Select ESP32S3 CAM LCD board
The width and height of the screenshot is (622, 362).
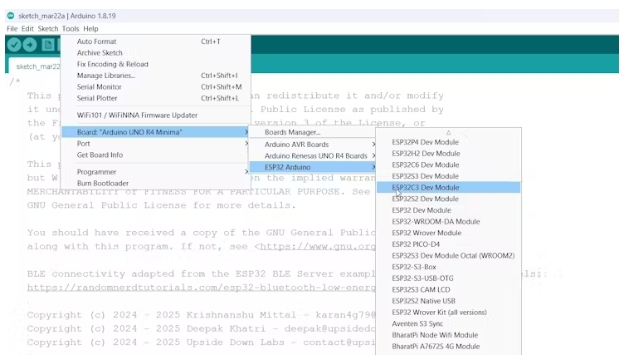[448, 290]
